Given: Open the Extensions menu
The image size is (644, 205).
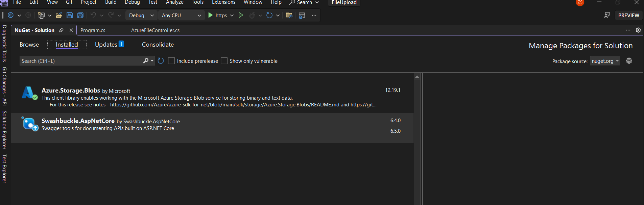Looking at the screenshot, I should 223,2.
